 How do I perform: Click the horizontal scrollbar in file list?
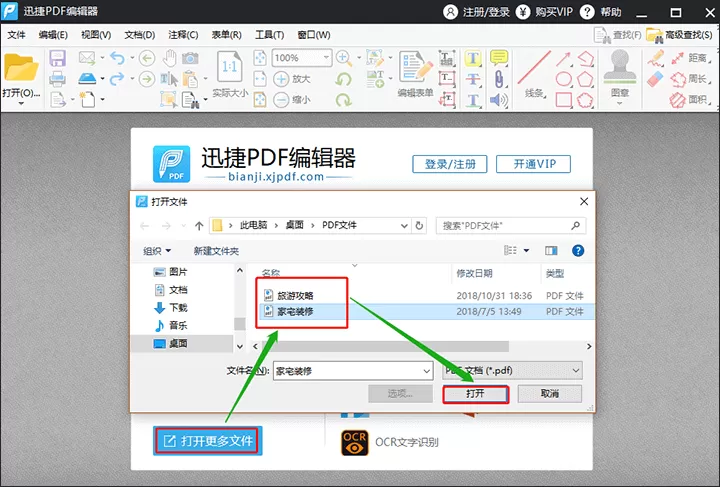[x=385, y=346]
